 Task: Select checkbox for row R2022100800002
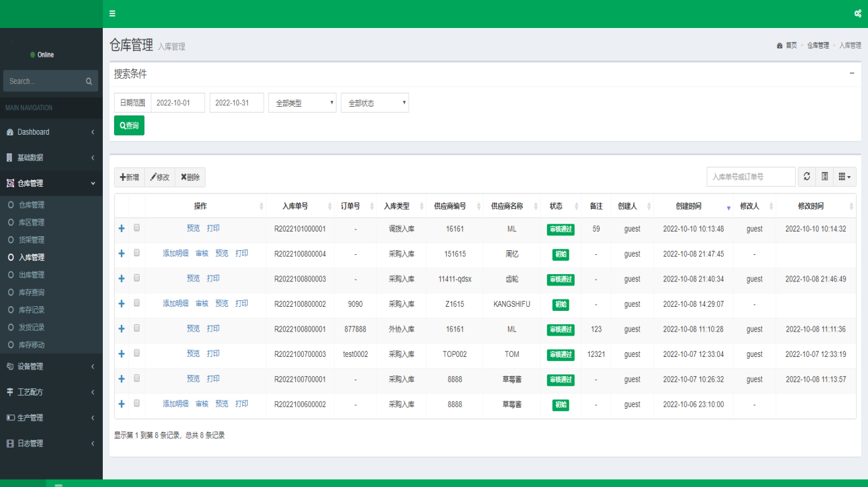137,304
